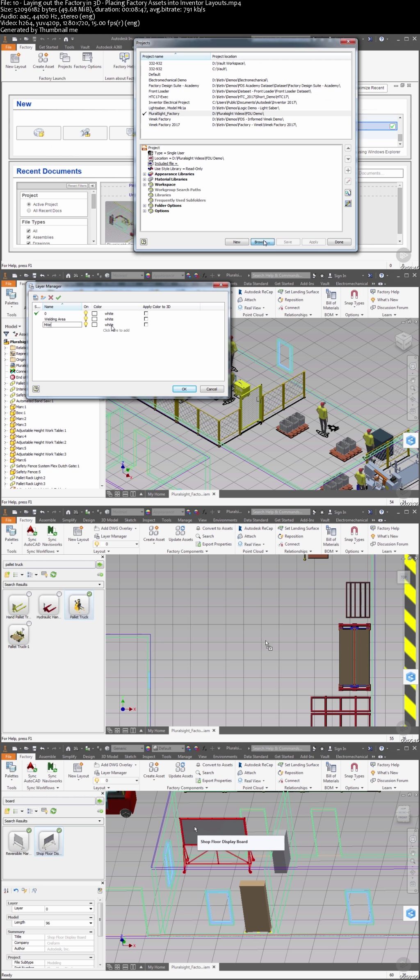Select the Active Project radio button
Screen dimensions: 420x980
[x=29, y=204]
